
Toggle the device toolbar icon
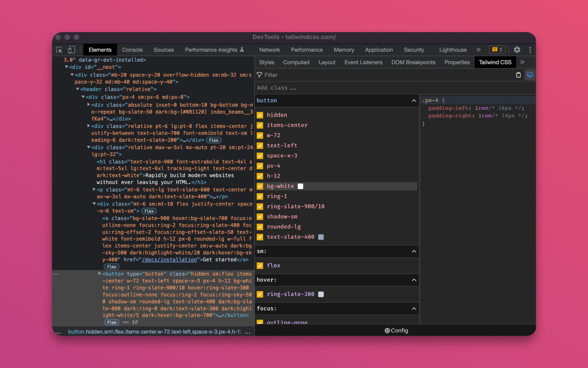(72, 50)
